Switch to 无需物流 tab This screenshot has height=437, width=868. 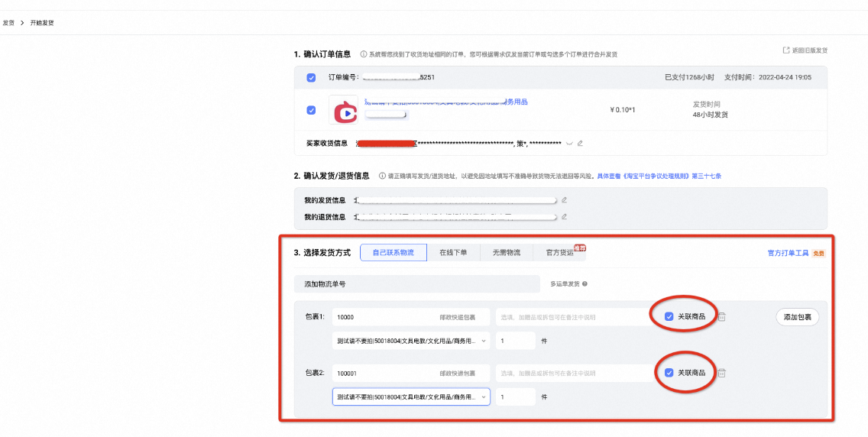(507, 253)
